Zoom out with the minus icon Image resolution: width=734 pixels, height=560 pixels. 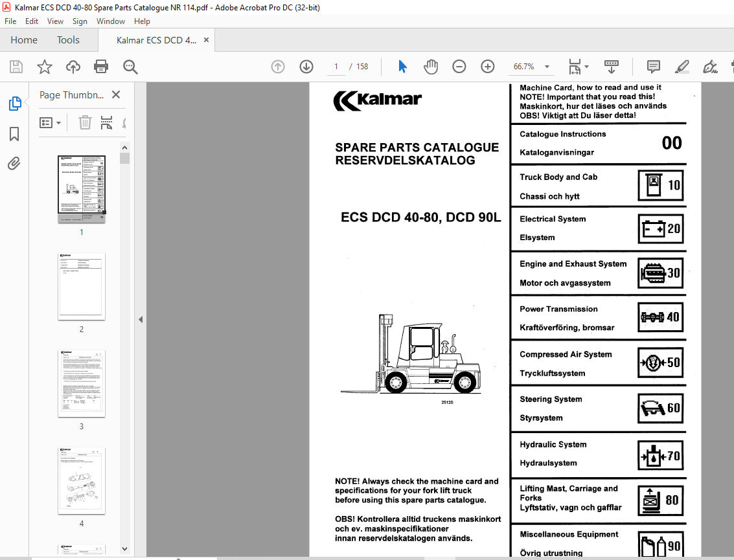click(x=459, y=67)
